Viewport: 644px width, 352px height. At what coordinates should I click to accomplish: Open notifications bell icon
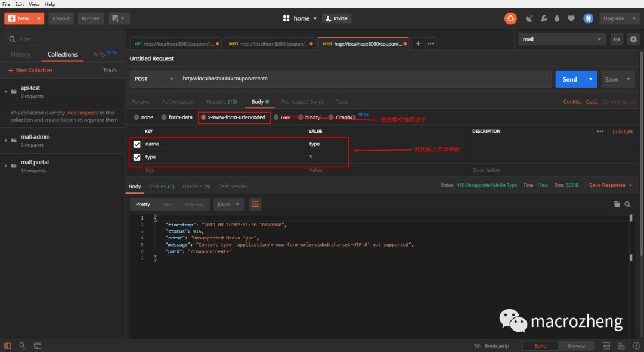tap(557, 18)
